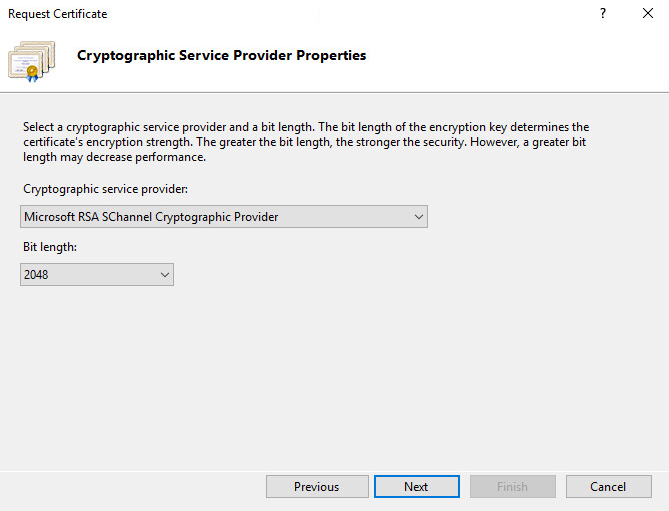Click the empty gray area below Bit length
Screen dimensions: 669x511
pos(330,380)
